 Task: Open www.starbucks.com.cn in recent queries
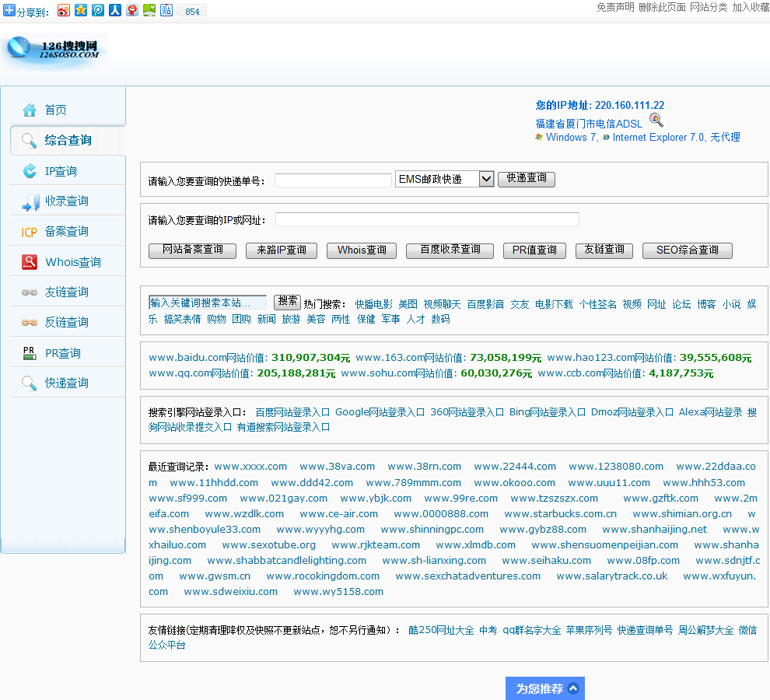point(560,514)
